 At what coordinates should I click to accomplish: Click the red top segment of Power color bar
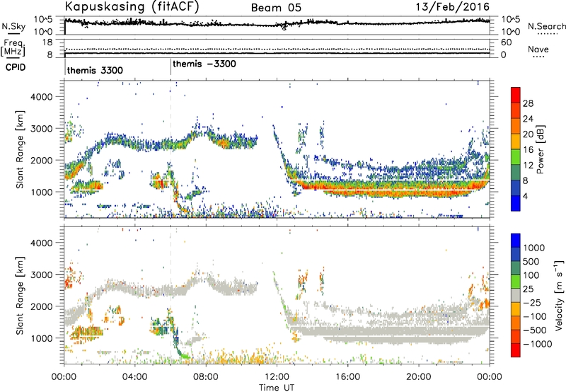pyautogui.click(x=516, y=95)
